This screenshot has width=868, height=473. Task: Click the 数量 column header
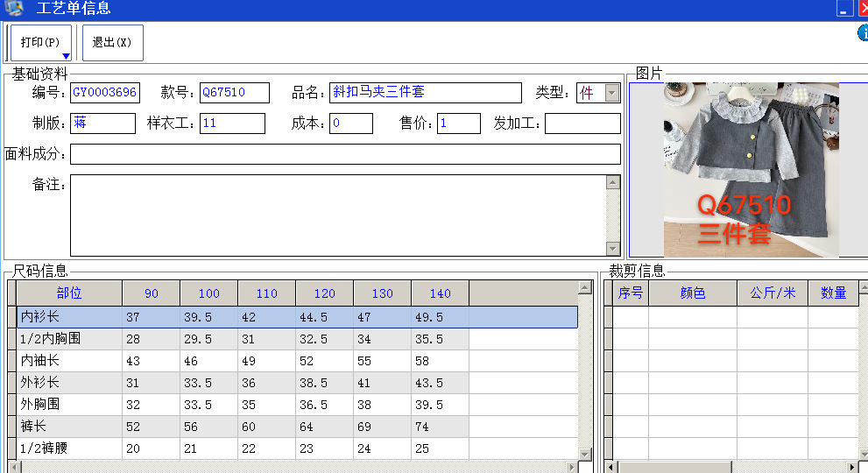(x=833, y=293)
